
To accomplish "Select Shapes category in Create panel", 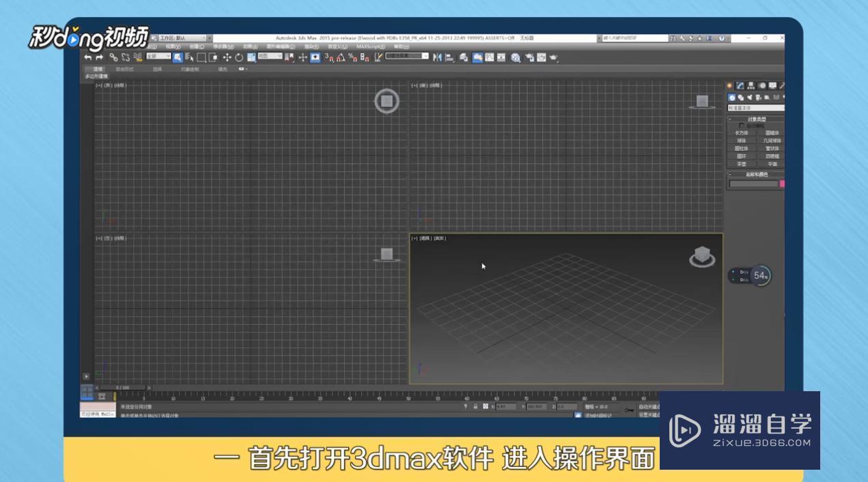I will point(740,98).
